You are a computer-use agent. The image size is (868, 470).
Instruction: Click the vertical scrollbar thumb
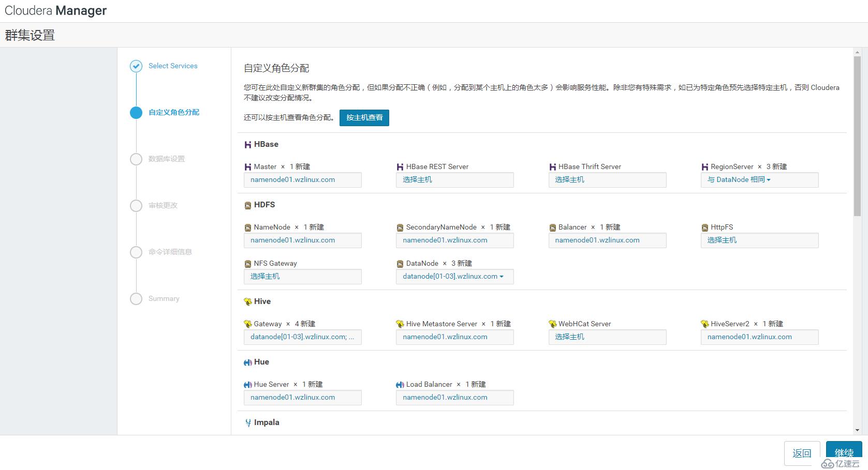point(857,136)
